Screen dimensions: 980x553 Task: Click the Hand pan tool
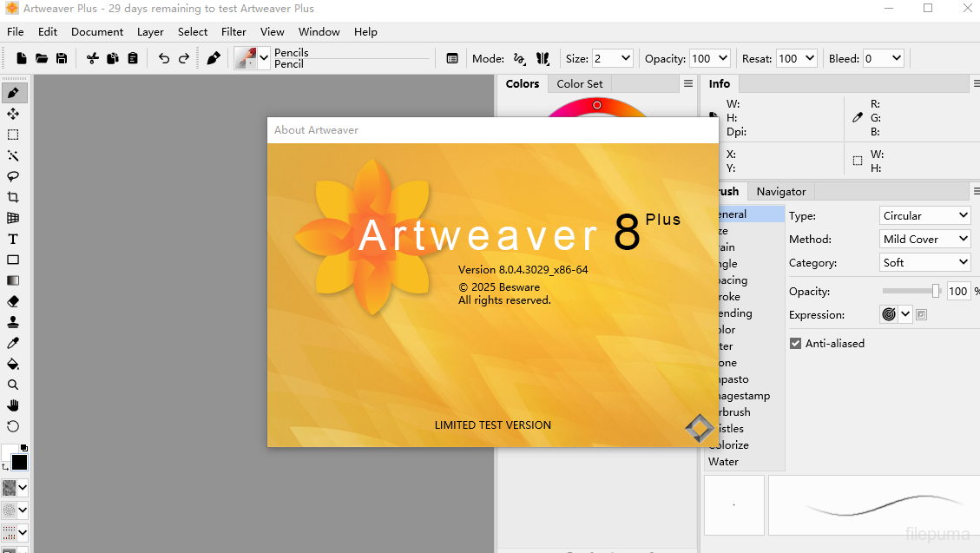pos(13,405)
